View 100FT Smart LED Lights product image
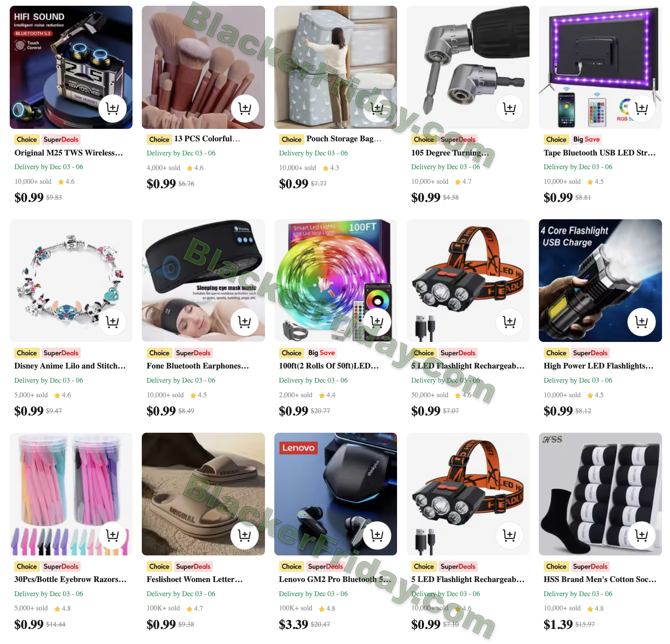Screen dimensions: 670x644 pos(335,280)
